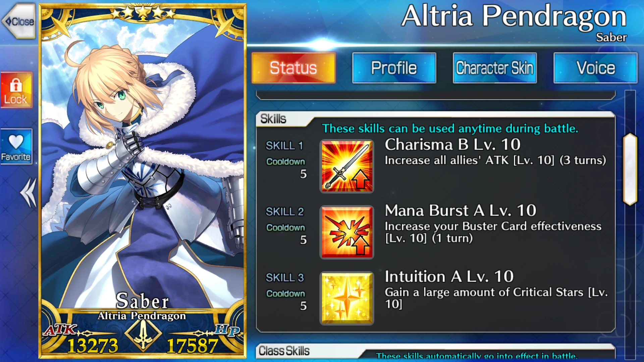This screenshot has width=644, height=362.
Task: Go to previous servant with double-arrow
Action: [28, 192]
